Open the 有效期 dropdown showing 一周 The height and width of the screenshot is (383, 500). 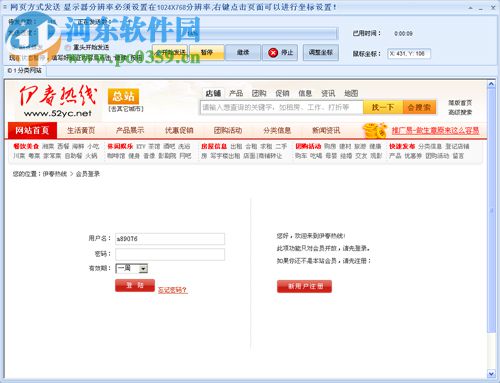[x=132, y=268]
